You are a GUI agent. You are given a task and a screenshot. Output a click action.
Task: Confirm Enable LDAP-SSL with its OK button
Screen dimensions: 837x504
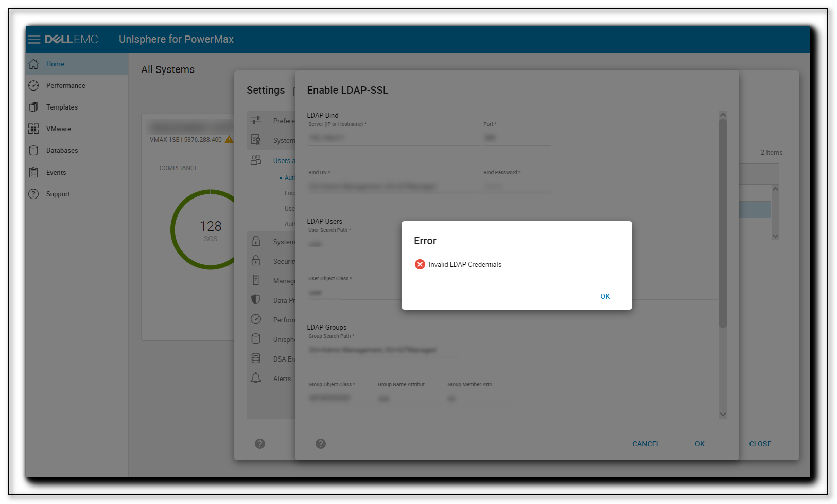click(700, 444)
